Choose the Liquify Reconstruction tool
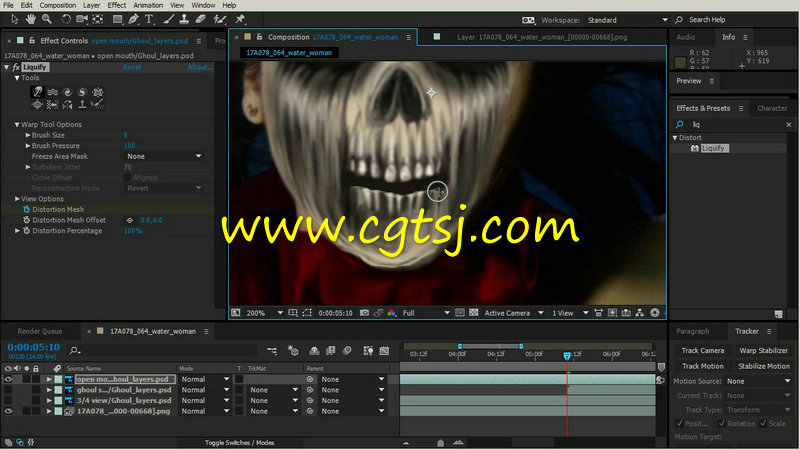 [x=97, y=105]
